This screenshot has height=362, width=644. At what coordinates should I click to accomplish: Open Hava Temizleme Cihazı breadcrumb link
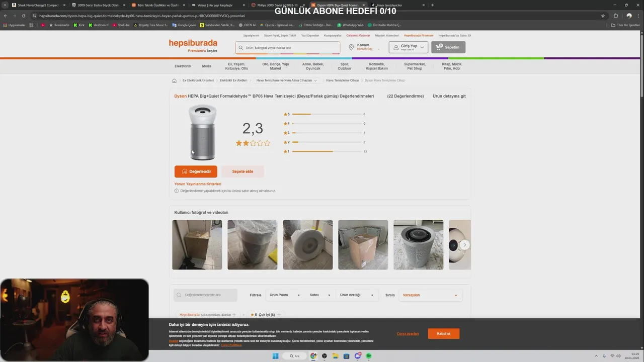(342, 80)
